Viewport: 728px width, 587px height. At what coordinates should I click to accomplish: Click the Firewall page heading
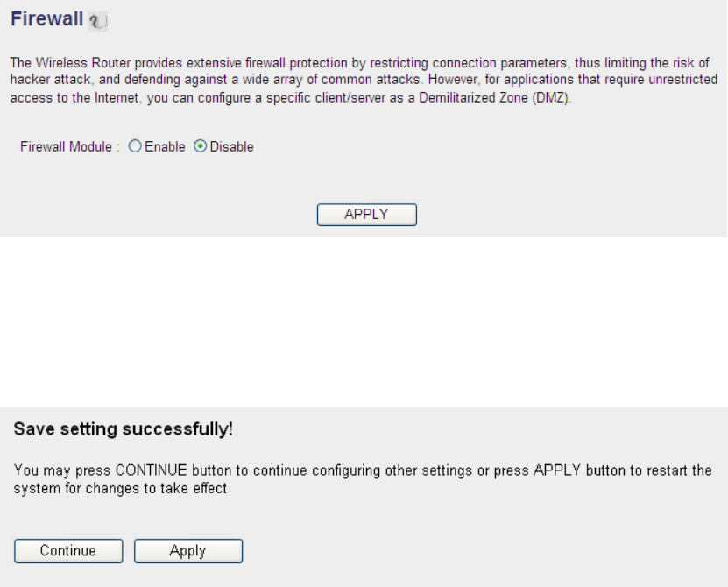point(46,19)
